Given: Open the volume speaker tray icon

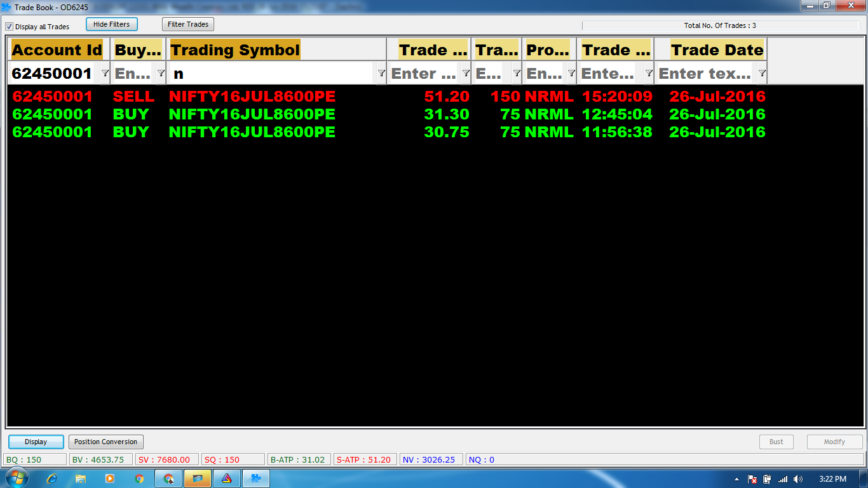Looking at the screenshot, I should 798,479.
